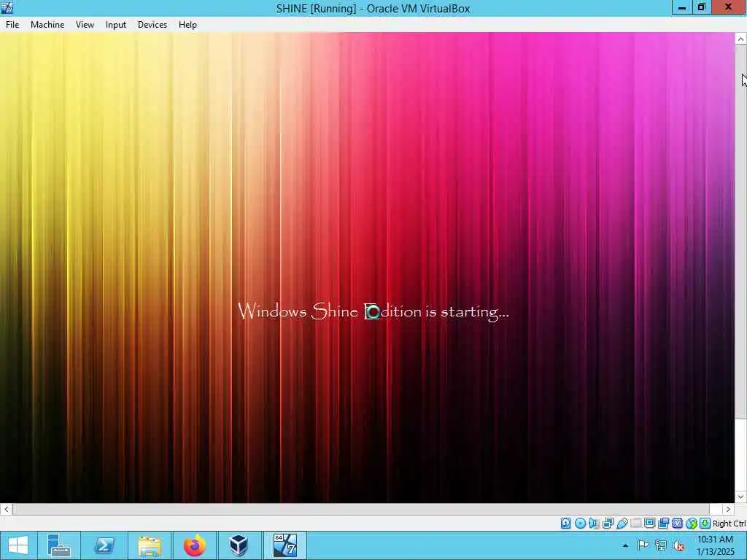The width and height of the screenshot is (747, 560).
Task: Click the greyed-out shared folders status icon
Action: (636, 524)
